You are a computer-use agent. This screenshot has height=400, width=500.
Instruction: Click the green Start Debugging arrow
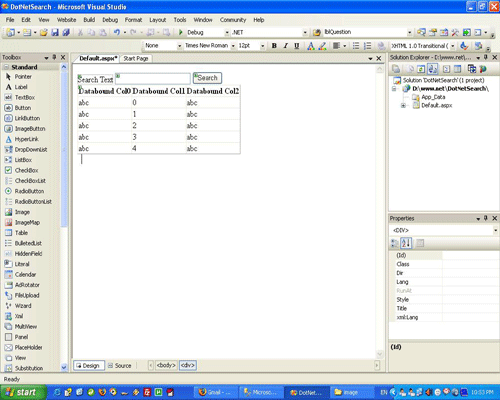tap(181, 32)
